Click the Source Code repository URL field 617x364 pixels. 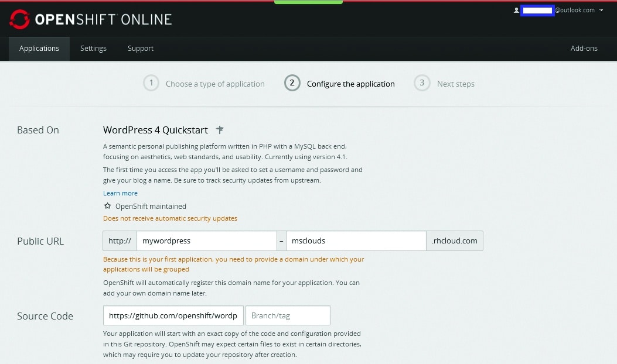tap(173, 315)
